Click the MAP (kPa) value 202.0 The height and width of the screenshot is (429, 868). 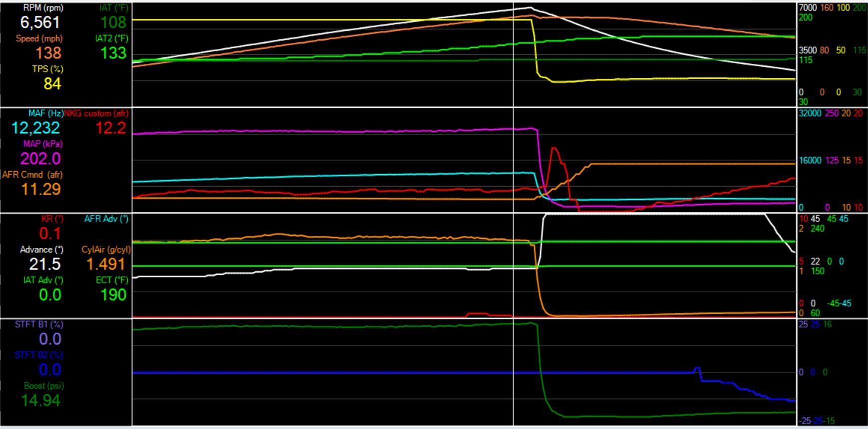pyautogui.click(x=40, y=159)
